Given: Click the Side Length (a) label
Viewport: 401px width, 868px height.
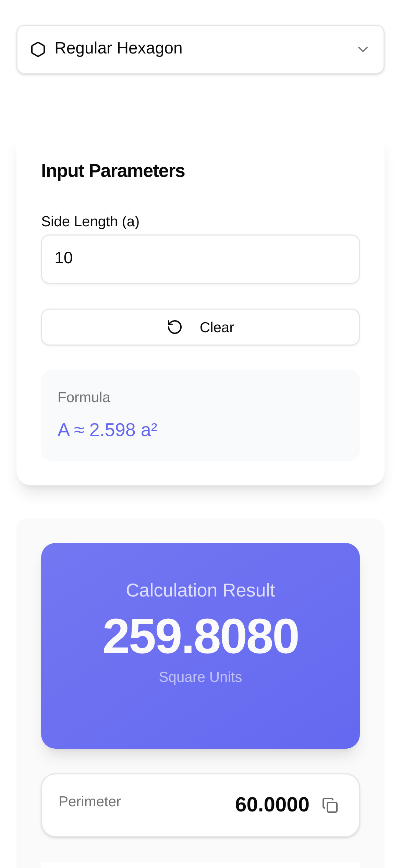Looking at the screenshot, I should 90,221.
